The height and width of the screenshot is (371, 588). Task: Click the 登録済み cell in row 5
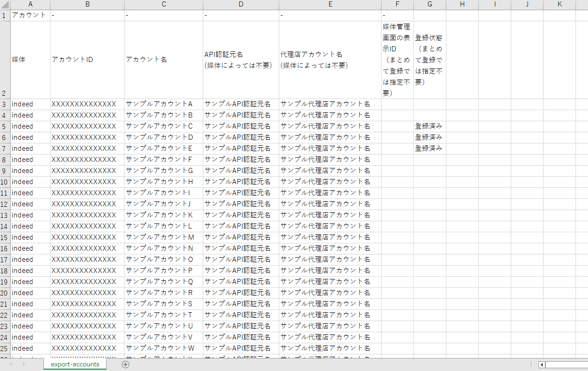point(430,126)
